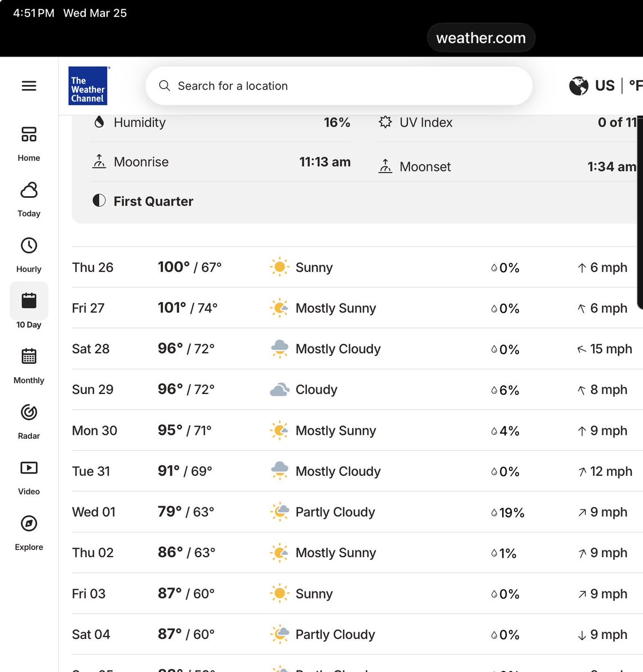Screen dimensions: 643x672
Task: Click the wind arrow for Sat 04
Action: click(582, 635)
